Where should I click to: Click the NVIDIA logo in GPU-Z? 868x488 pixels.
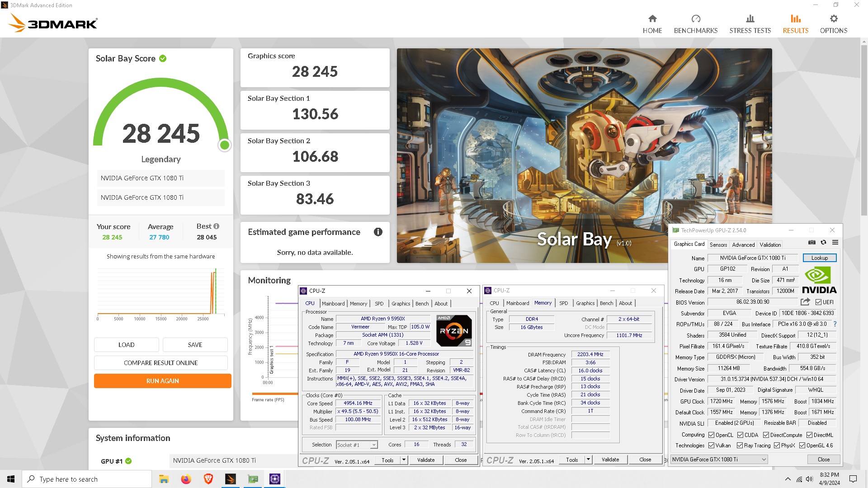[819, 280]
